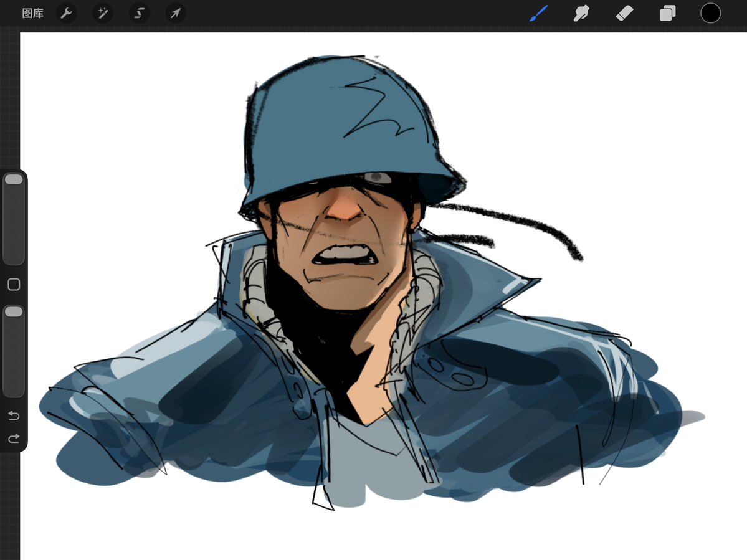Viewport: 747px width, 560px height.
Task: Tap the square Modify button on sidebar
Action: (14, 284)
